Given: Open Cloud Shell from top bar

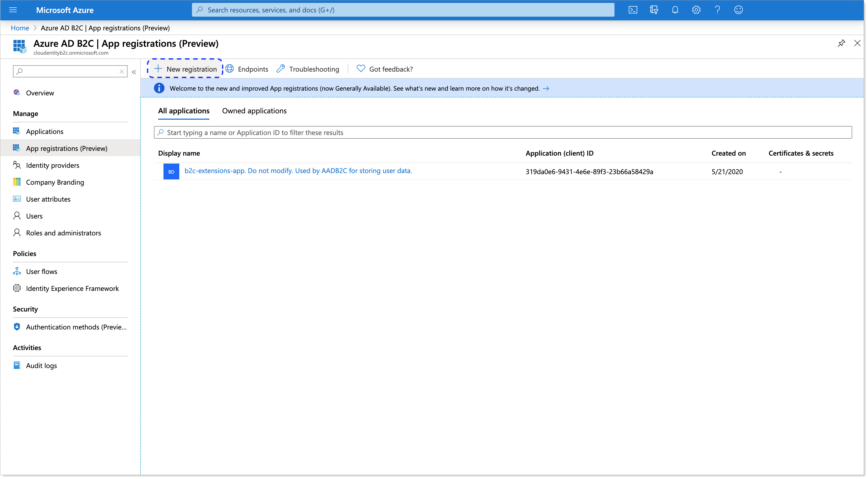Looking at the screenshot, I should pos(633,10).
